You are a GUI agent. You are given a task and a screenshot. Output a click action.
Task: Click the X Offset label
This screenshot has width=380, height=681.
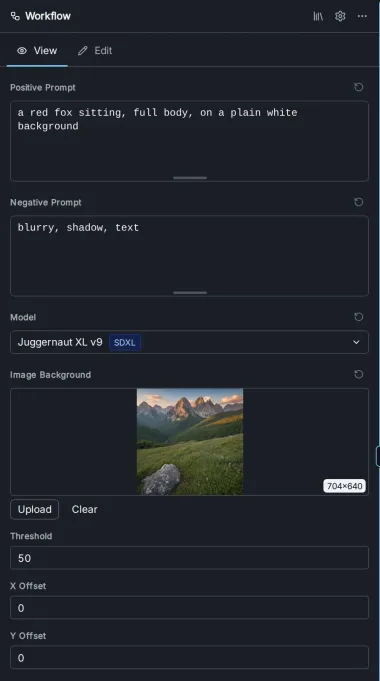click(28, 586)
